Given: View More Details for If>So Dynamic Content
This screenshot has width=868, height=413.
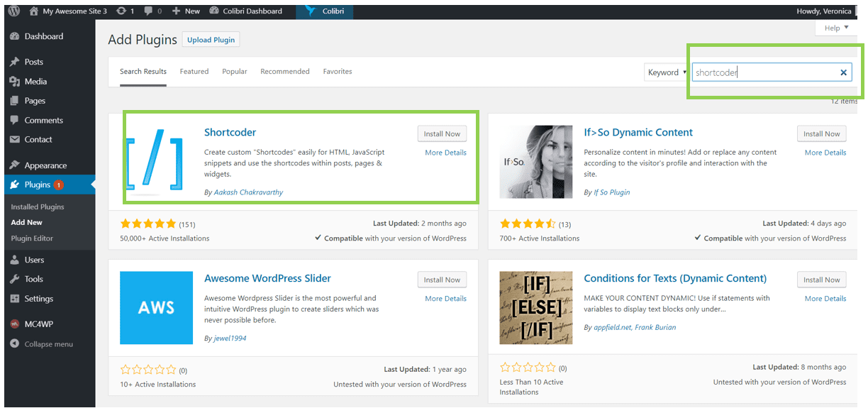Looking at the screenshot, I should pos(825,153).
